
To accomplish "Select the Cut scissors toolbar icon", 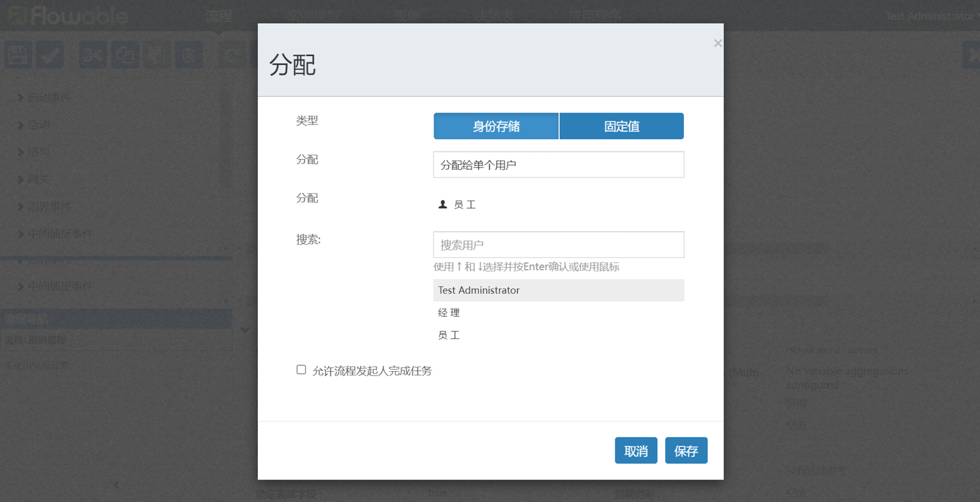I will coord(93,55).
